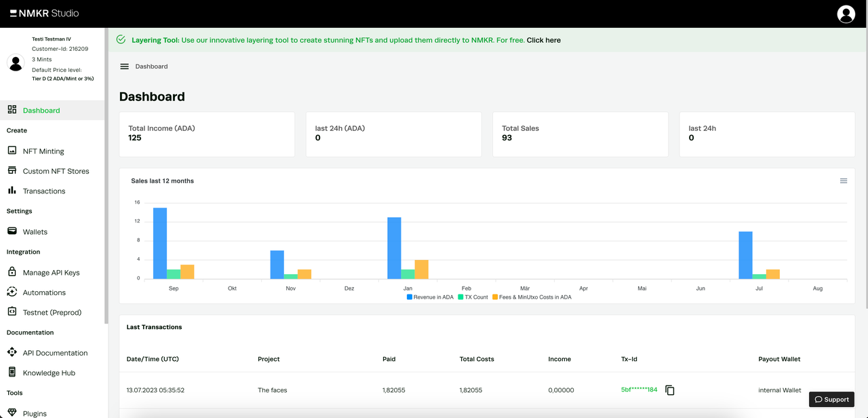868x418 pixels.
Task: Click 'Tier D (2 ADA/Mint or 3%)' text
Action: (x=62, y=79)
